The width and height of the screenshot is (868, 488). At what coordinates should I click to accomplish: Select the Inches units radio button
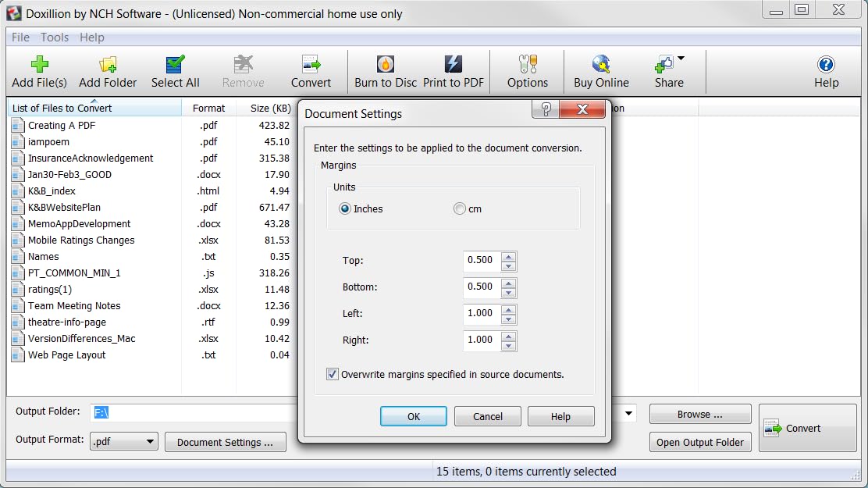click(x=345, y=209)
